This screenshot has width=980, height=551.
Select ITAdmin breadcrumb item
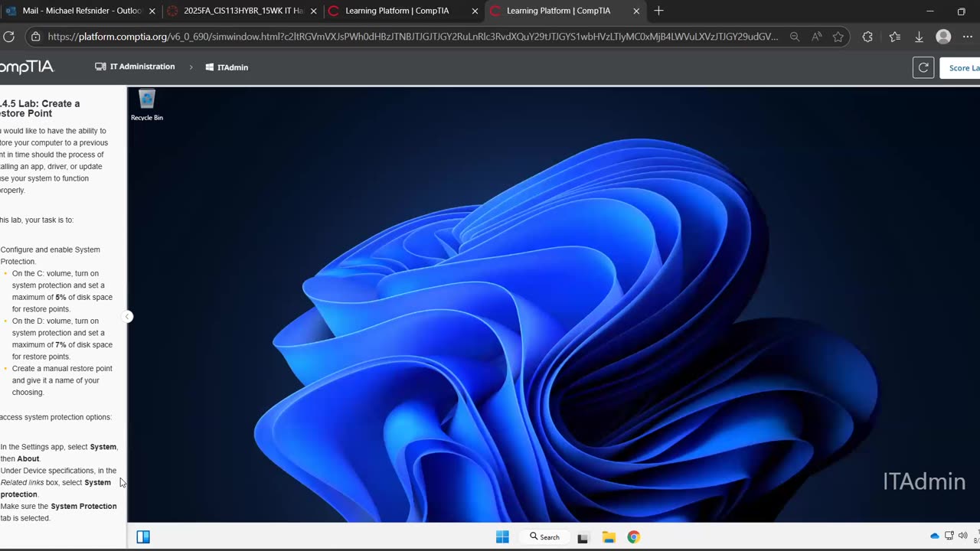(227, 67)
